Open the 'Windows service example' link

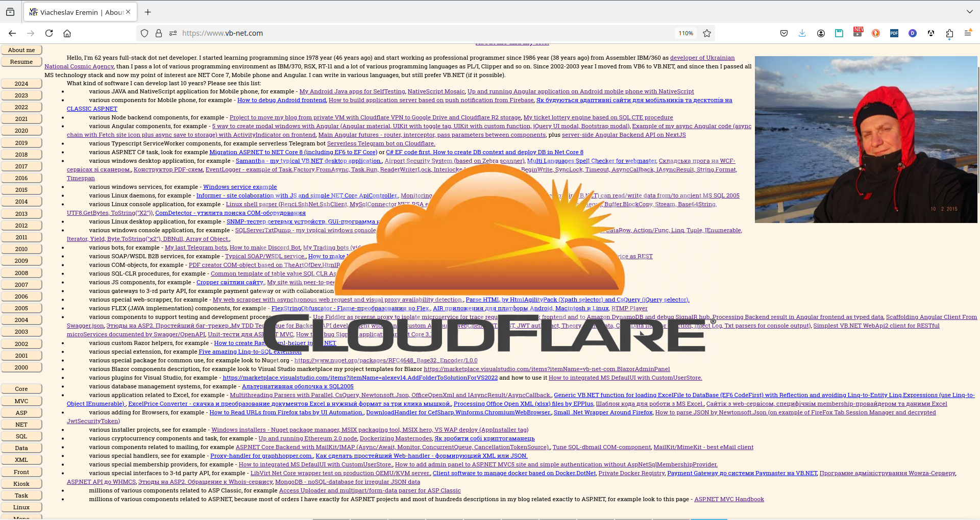pyautogui.click(x=240, y=187)
